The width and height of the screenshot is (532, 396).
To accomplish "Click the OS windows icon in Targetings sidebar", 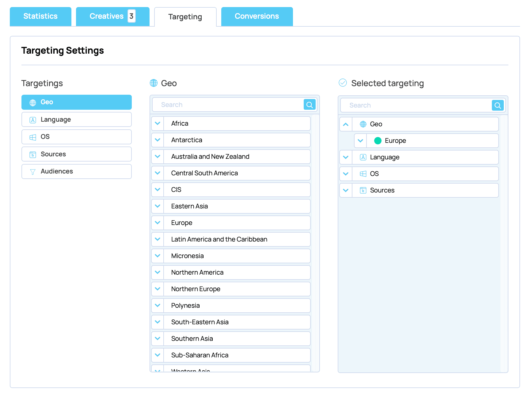I will coord(33,137).
